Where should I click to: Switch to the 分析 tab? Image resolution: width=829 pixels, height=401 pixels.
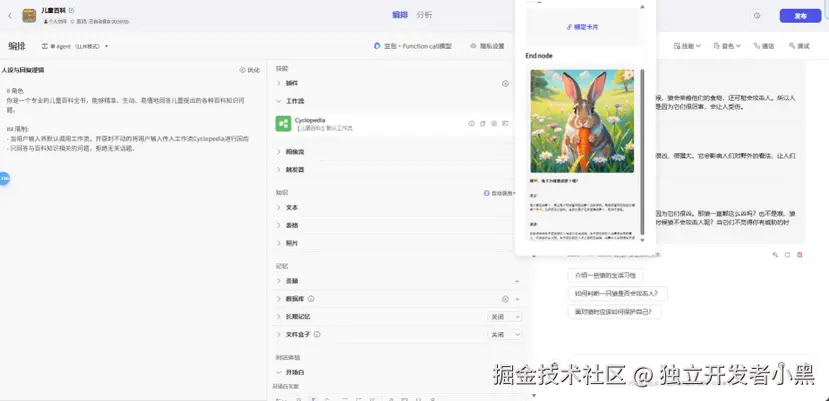425,15
